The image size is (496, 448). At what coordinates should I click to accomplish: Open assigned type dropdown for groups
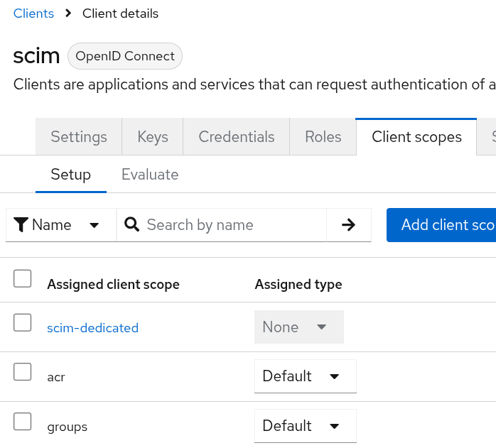(x=305, y=426)
